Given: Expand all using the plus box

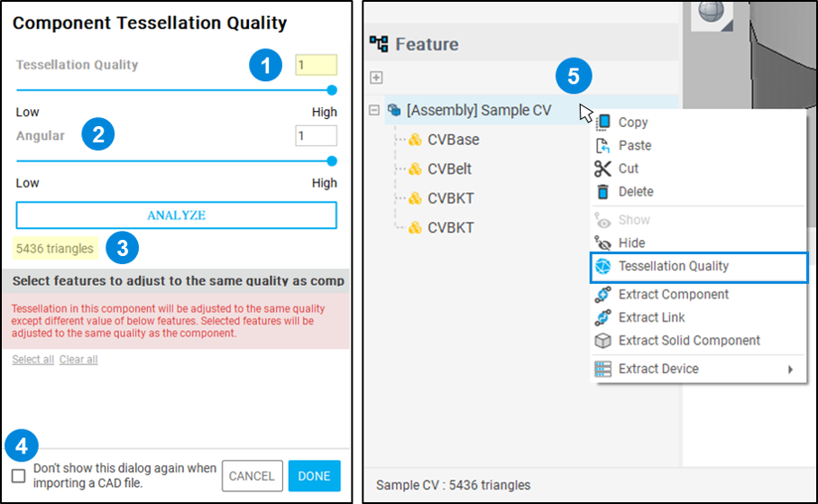Looking at the screenshot, I should point(376,78).
